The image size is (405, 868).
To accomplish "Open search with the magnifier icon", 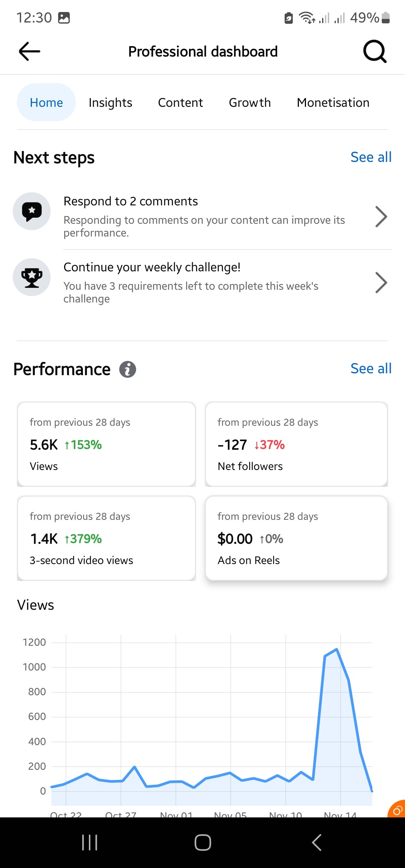I will (x=375, y=51).
